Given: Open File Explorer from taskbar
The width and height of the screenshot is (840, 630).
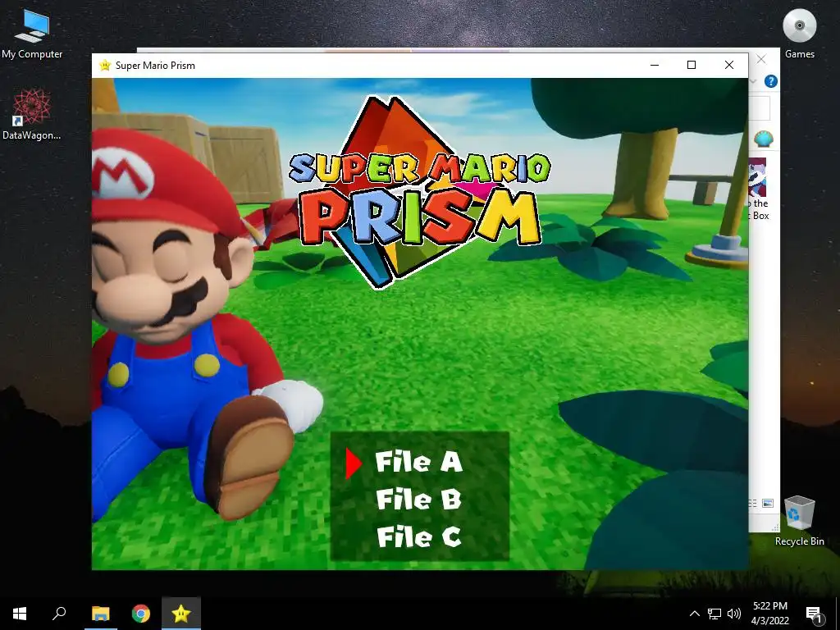Looking at the screenshot, I should [x=101, y=614].
